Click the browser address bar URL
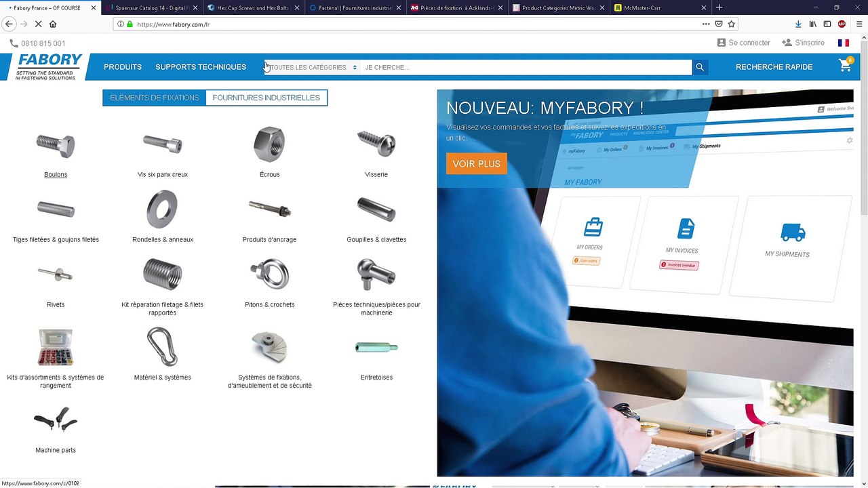Viewport: 868px width, 488px height. click(173, 24)
